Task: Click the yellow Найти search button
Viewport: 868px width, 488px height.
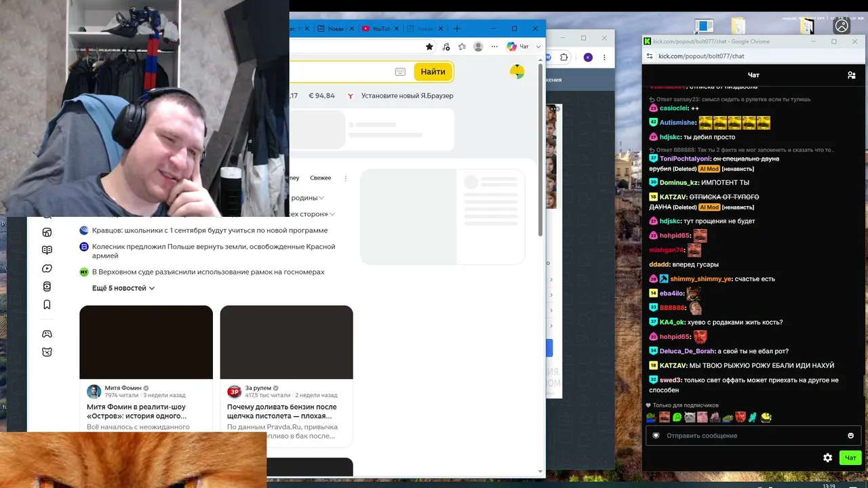Action: coord(433,72)
